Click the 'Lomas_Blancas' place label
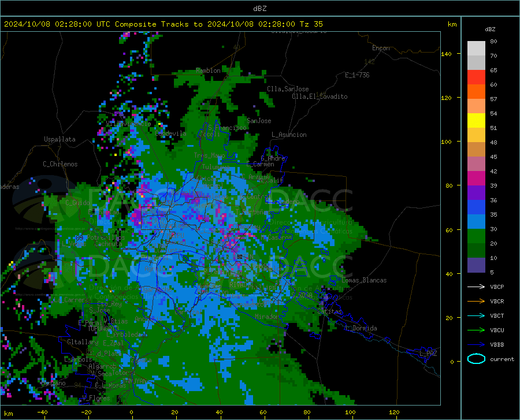Viewport: 520px width, 420px height. (x=364, y=280)
